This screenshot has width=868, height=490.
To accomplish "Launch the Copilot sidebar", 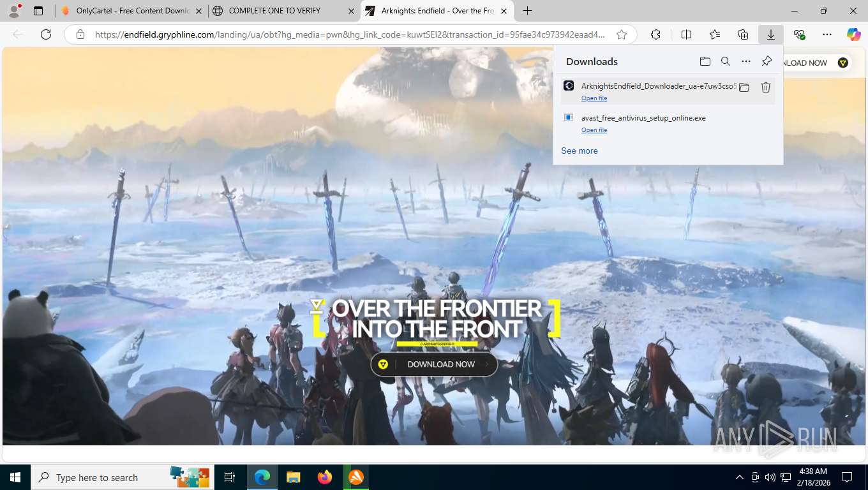I will [x=853, y=34].
